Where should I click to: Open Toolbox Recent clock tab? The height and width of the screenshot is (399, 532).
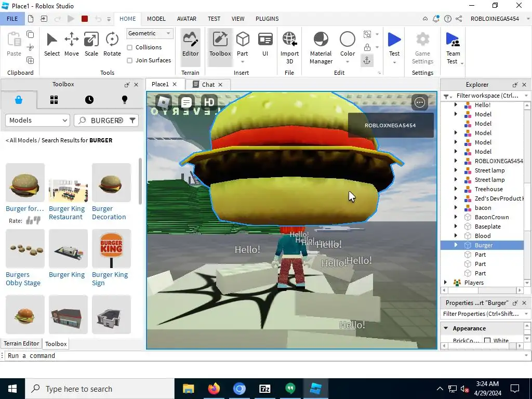coord(89,100)
